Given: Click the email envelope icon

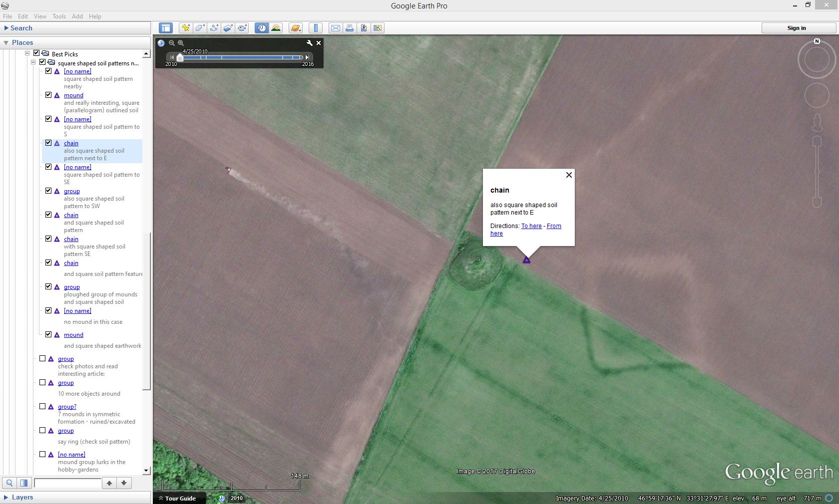Looking at the screenshot, I should click(336, 28).
